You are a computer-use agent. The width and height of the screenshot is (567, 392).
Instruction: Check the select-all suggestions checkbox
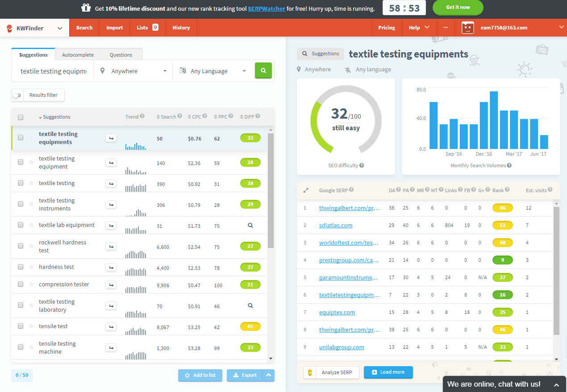tap(21, 117)
